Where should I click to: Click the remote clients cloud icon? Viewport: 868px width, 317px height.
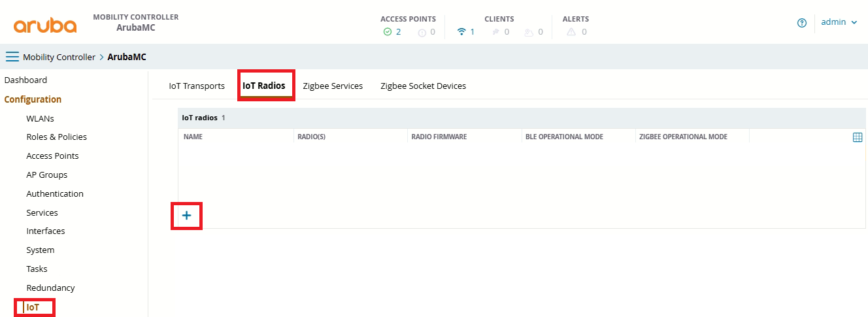(529, 31)
